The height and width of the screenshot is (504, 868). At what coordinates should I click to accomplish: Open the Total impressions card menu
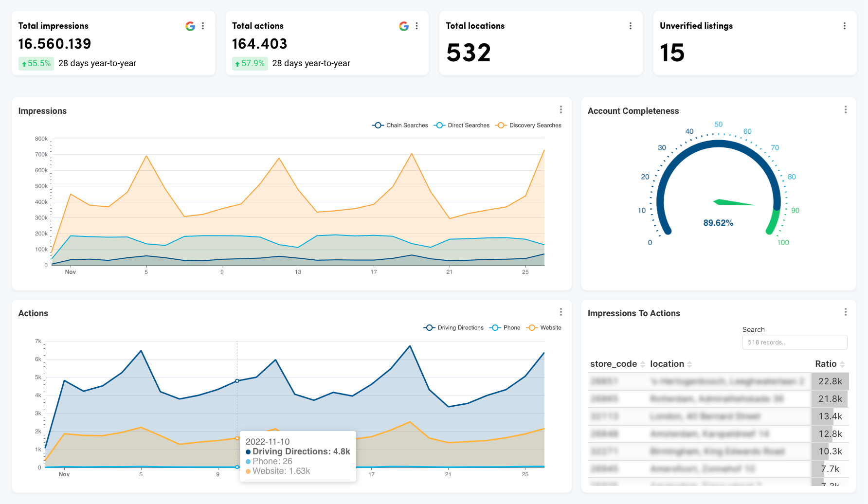(x=203, y=26)
